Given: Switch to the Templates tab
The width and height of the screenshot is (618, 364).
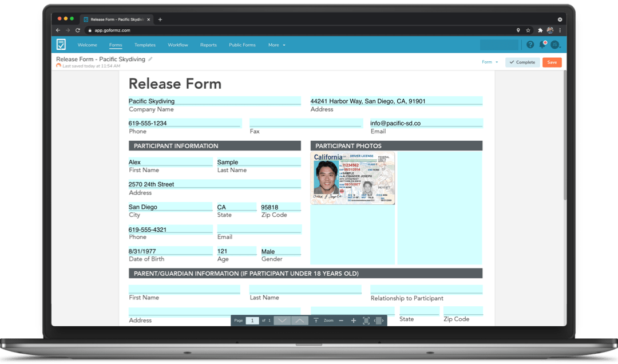Looking at the screenshot, I should [145, 45].
